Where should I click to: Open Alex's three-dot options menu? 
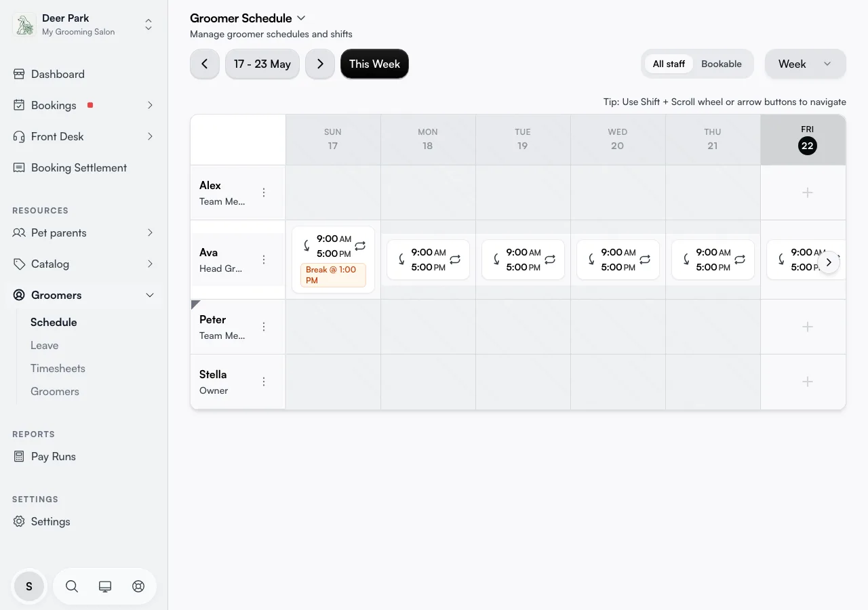[x=264, y=193]
